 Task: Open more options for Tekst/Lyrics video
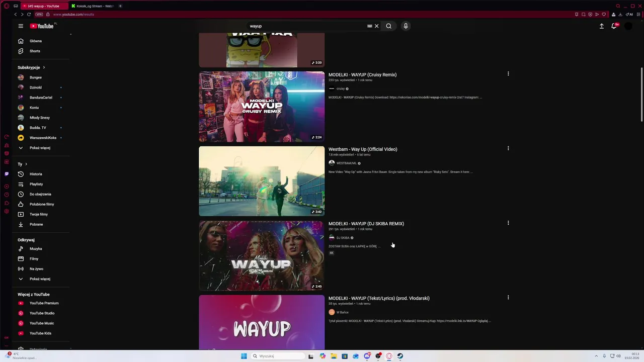(508, 298)
